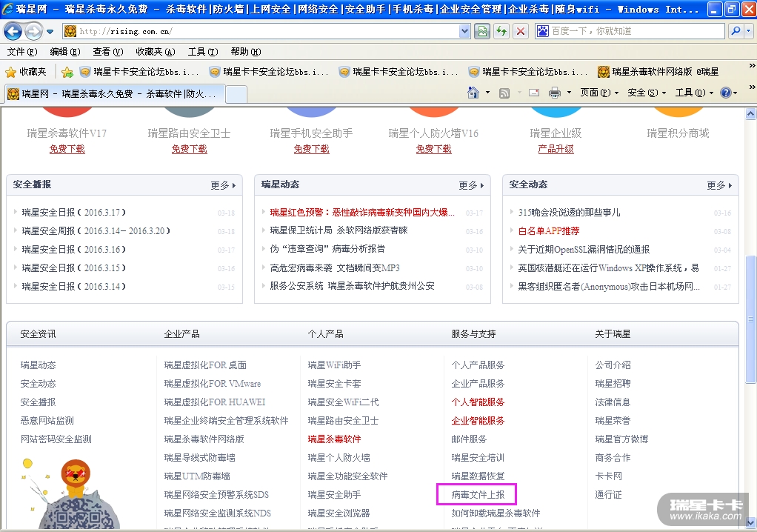Click 免费下载 under 瑞星杀毒软件V17
The width and height of the screenshot is (757, 532).
[x=67, y=149]
